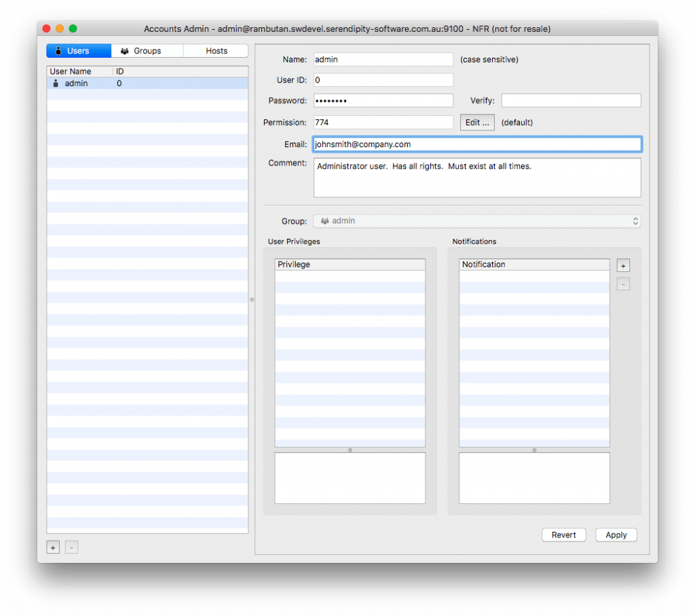The image size is (695, 616).
Task: Click the person icon beside admin in user list
Action: (x=55, y=83)
